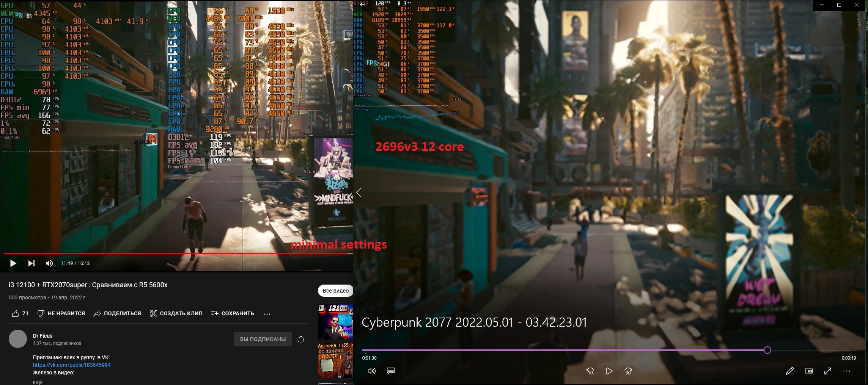Click the ВЫ ПОДПИСАНЫ subscription button

(263, 339)
